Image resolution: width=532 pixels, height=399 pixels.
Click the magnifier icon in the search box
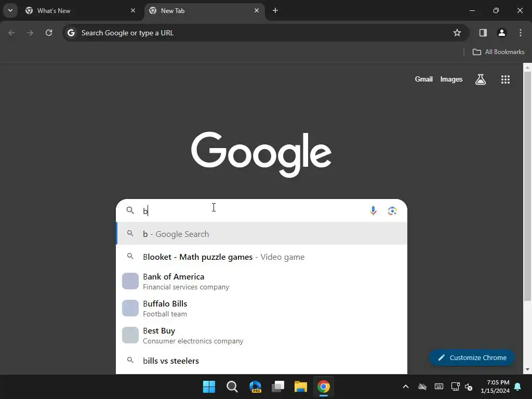pyautogui.click(x=130, y=210)
